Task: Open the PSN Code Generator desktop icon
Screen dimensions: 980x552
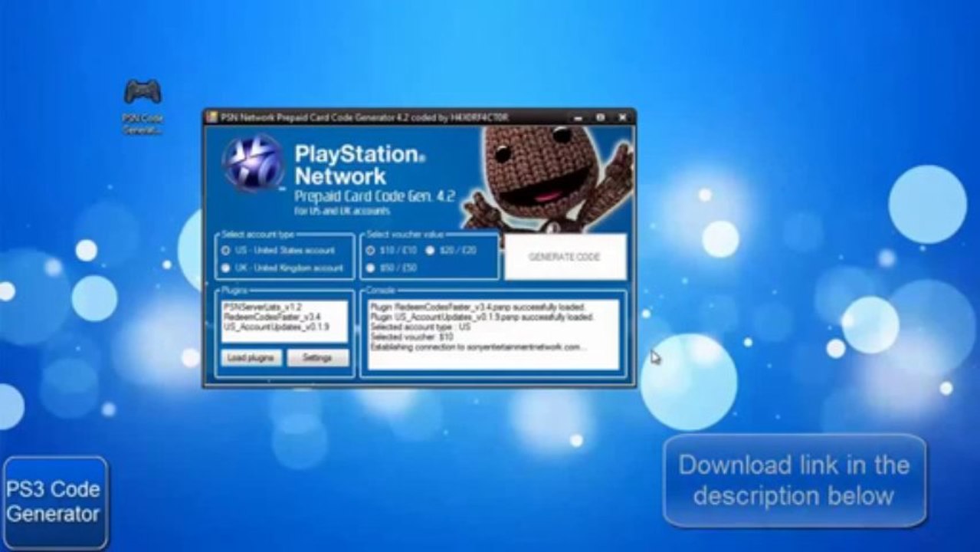Action: point(143,106)
